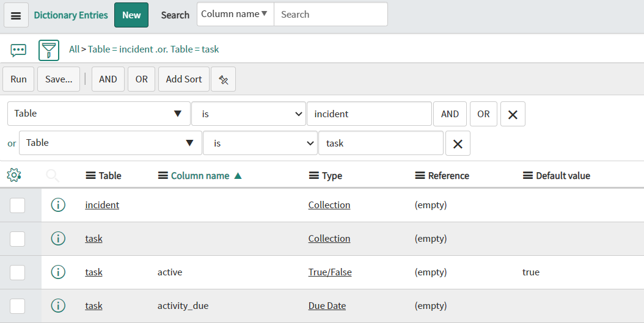The width and height of the screenshot is (644, 323).
Task: Click the 'active' column name cell
Action: (x=170, y=272)
